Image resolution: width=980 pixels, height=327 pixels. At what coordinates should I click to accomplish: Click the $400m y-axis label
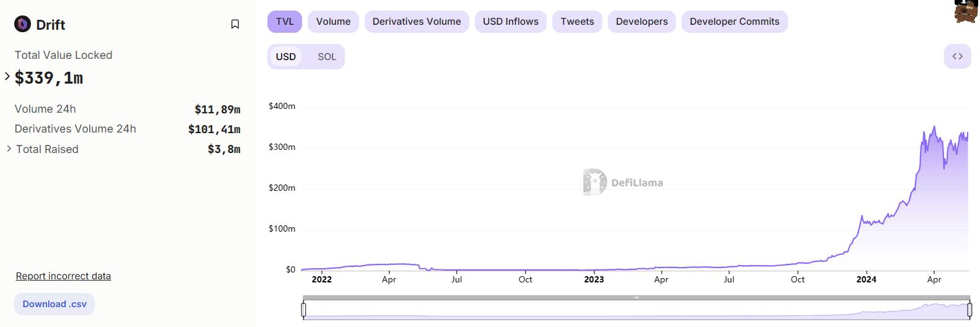[x=282, y=106]
